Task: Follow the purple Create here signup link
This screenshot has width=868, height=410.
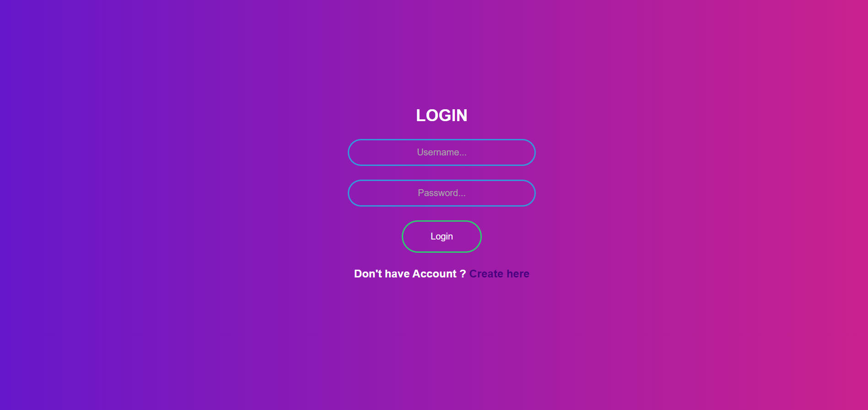Action: 499,274
